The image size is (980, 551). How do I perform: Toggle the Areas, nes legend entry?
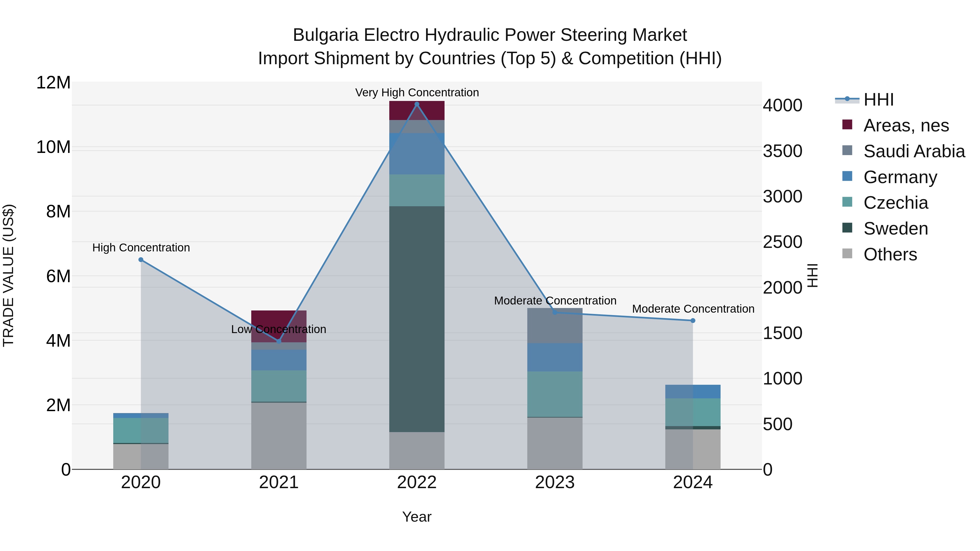(x=896, y=125)
